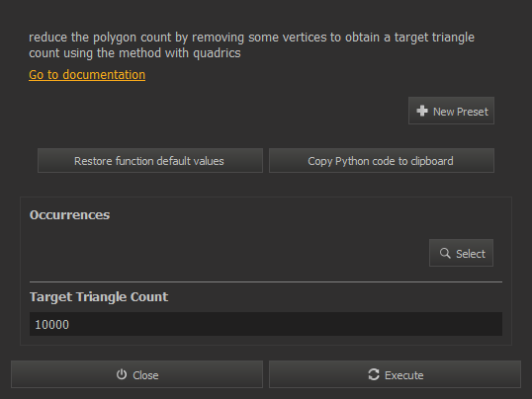Click the function description text
The width and height of the screenshot is (532, 399).
pyautogui.click(x=251, y=45)
